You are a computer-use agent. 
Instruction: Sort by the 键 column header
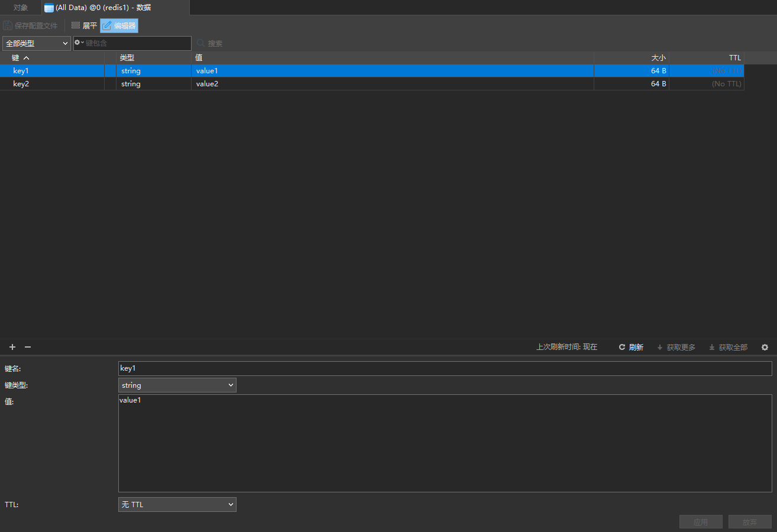pyautogui.click(x=20, y=57)
